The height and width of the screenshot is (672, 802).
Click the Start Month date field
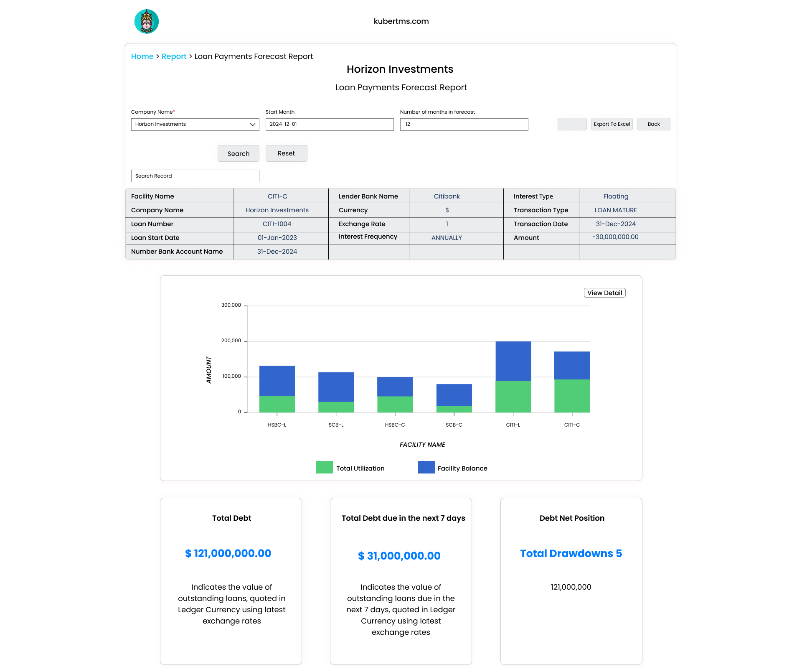click(x=329, y=125)
